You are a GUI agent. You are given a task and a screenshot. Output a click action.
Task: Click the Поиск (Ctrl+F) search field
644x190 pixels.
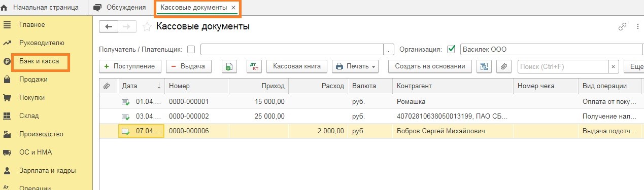click(563, 66)
